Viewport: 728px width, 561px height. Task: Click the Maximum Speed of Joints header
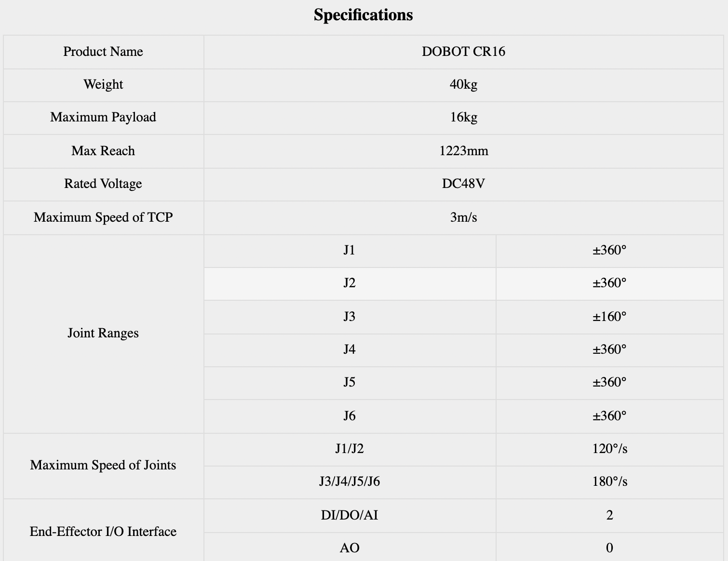point(103,465)
